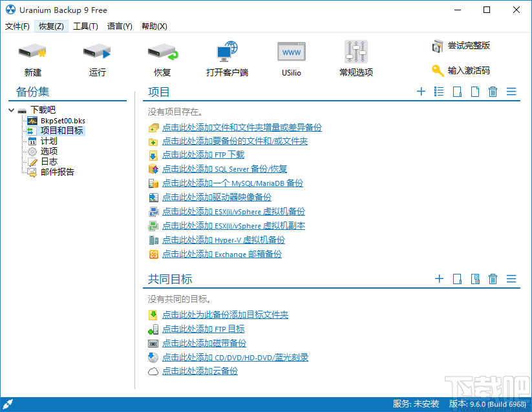Collapse the 下载吧 backup tree node
The width and height of the screenshot is (532, 412).
(11, 109)
